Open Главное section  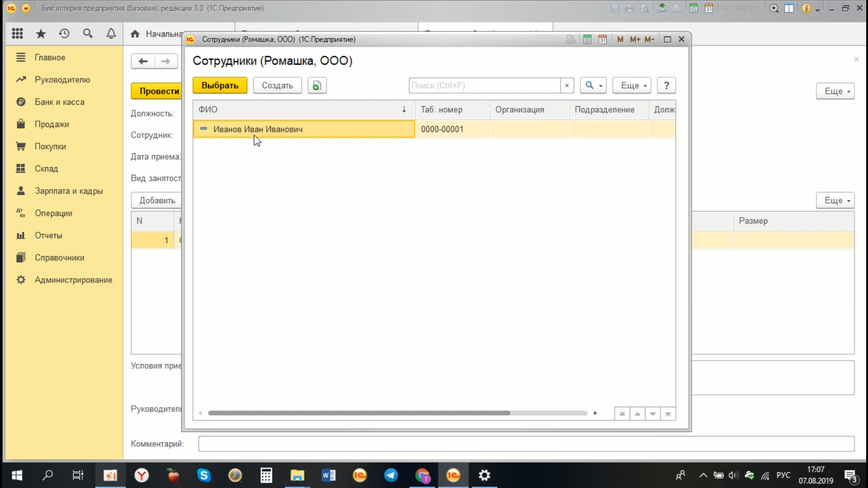point(50,57)
